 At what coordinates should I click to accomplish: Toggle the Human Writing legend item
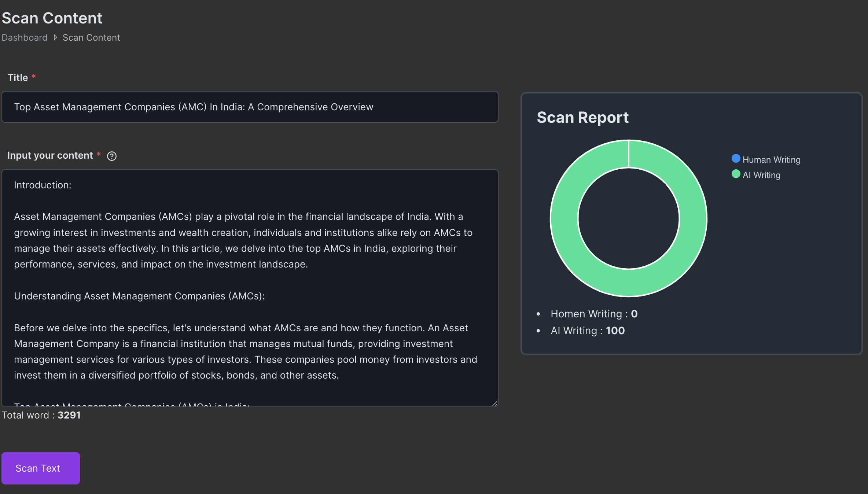coord(766,159)
